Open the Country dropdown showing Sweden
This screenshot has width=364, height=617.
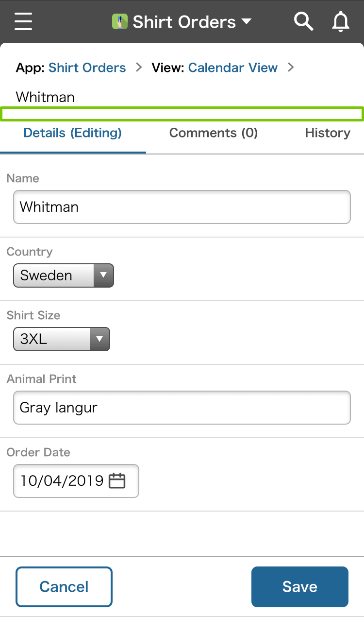63,275
